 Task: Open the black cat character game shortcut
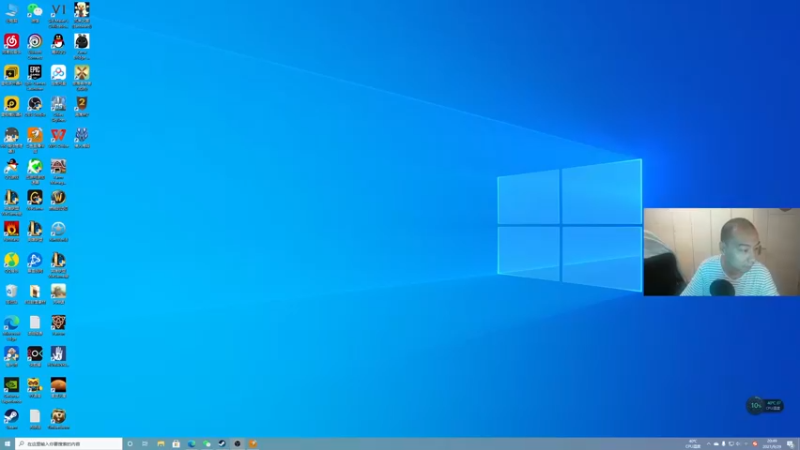(x=82, y=46)
